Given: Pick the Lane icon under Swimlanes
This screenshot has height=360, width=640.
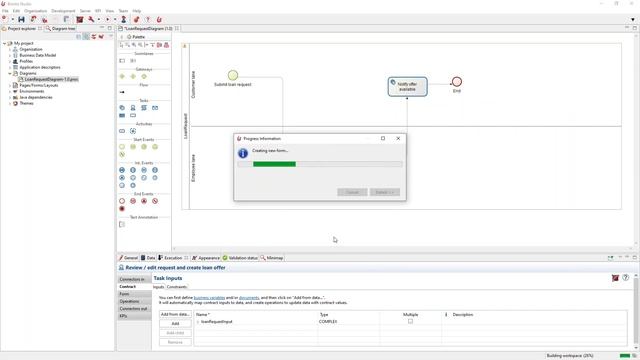Looking at the screenshot, I should (x=133, y=61).
